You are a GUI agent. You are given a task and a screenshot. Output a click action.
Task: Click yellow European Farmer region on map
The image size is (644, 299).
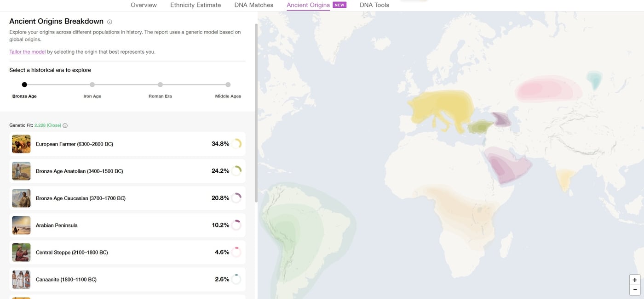pos(442,108)
